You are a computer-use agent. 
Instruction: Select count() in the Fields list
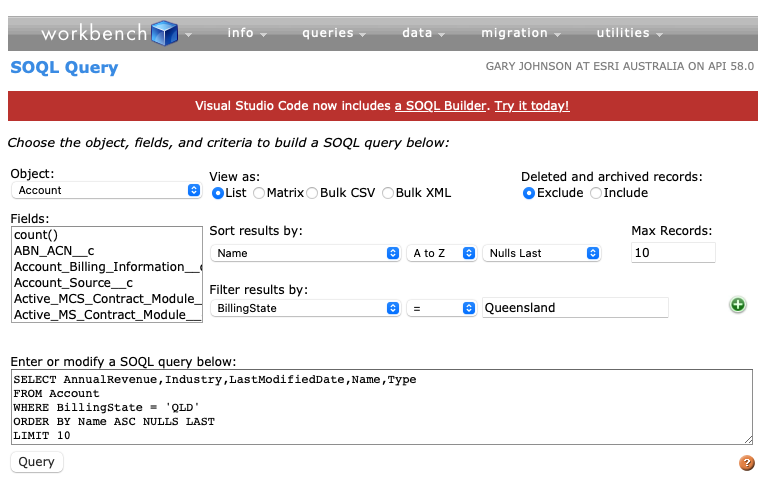tap(36, 235)
